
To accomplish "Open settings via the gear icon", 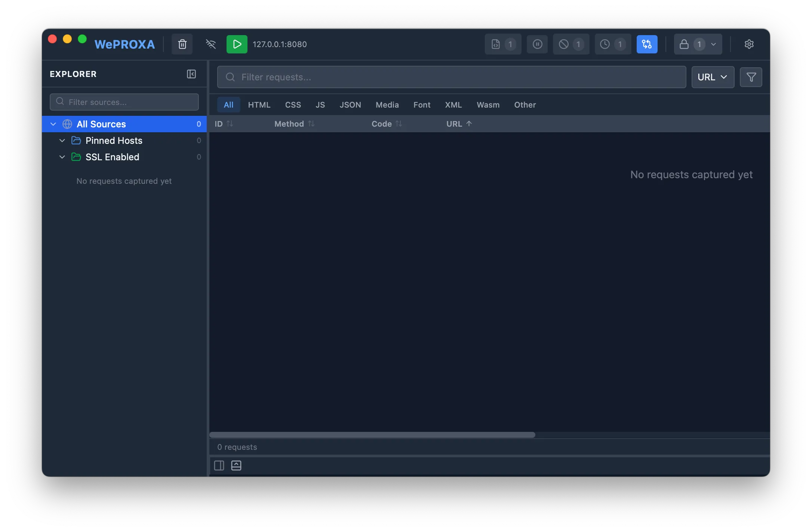I will tap(749, 44).
